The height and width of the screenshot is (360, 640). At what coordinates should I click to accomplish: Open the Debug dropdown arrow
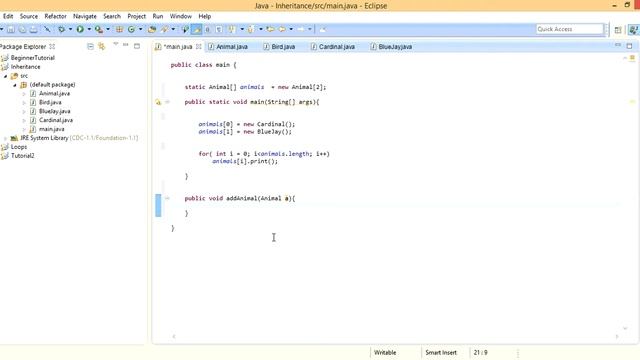(x=70, y=29)
